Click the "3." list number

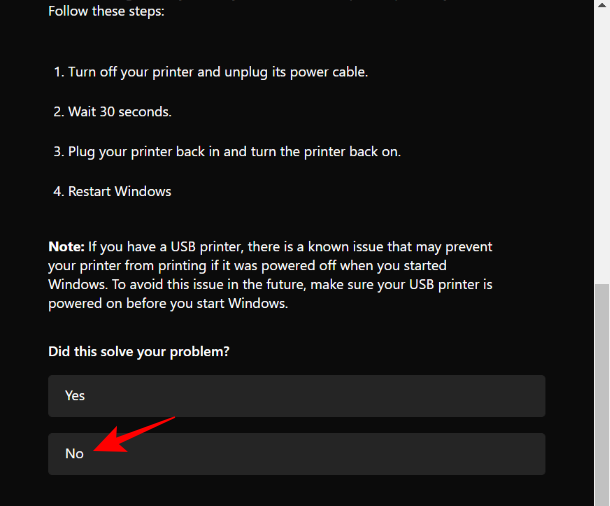(x=58, y=152)
